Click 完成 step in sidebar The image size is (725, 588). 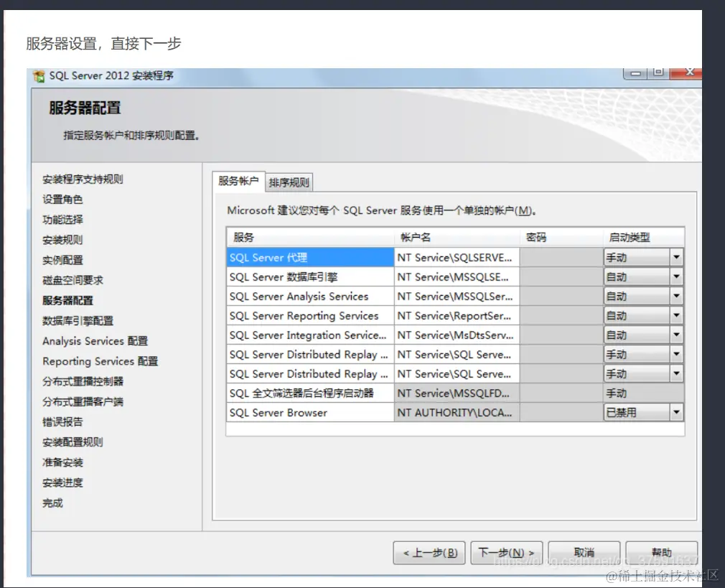pyautogui.click(x=52, y=503)
